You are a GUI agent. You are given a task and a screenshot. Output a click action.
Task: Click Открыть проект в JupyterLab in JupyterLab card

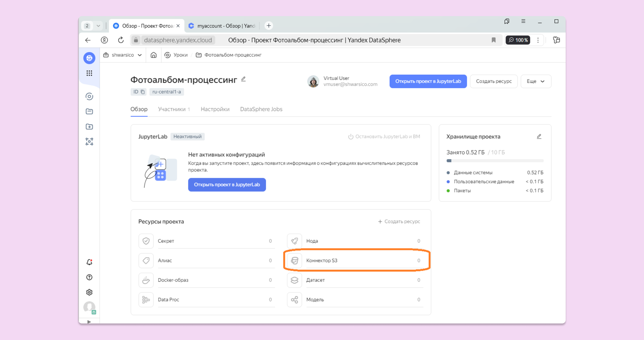tap(227, 185)
